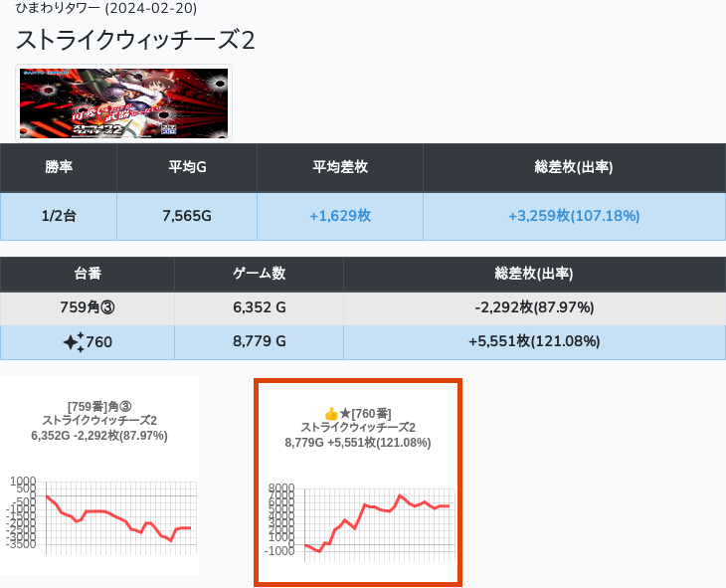The height and width of the screenshot is (588, 726).
Task: Click the 平均G column header
Action: [187, 167]
